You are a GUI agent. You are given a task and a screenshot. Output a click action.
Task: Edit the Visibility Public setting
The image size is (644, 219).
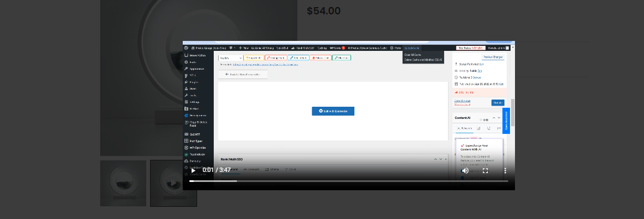point(480,71)
